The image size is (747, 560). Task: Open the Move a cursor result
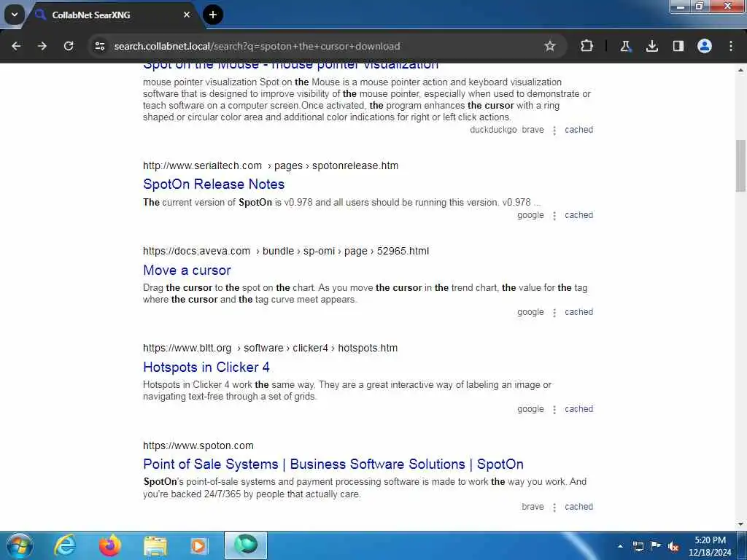pos(187,271)
